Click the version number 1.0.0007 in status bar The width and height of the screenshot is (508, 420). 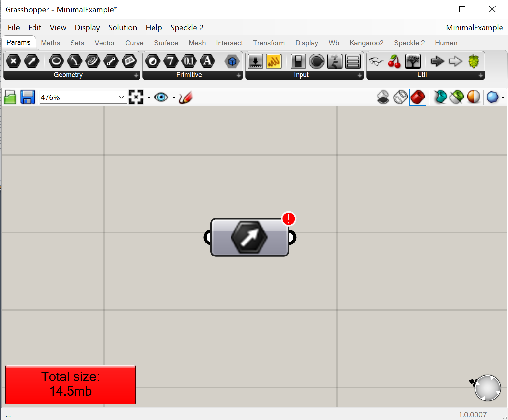point(473,414)
